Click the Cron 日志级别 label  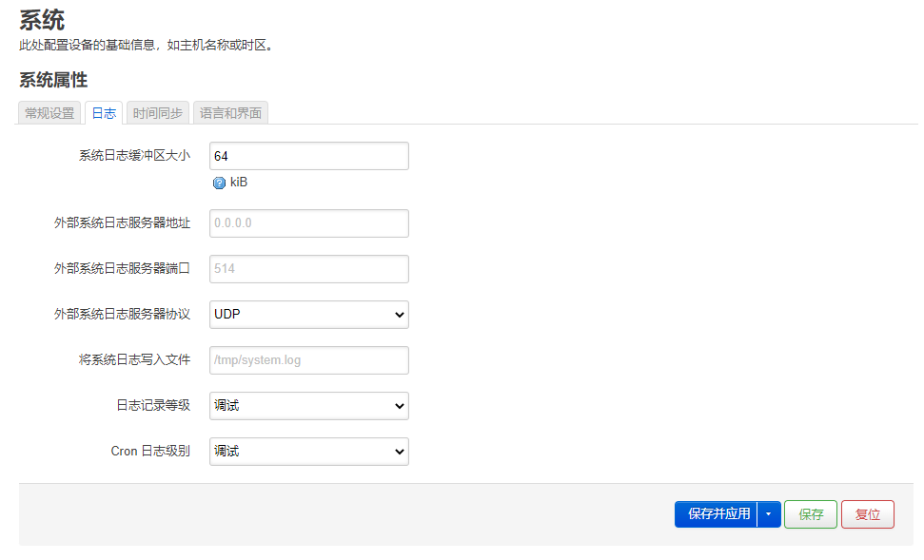click(150, 451)
